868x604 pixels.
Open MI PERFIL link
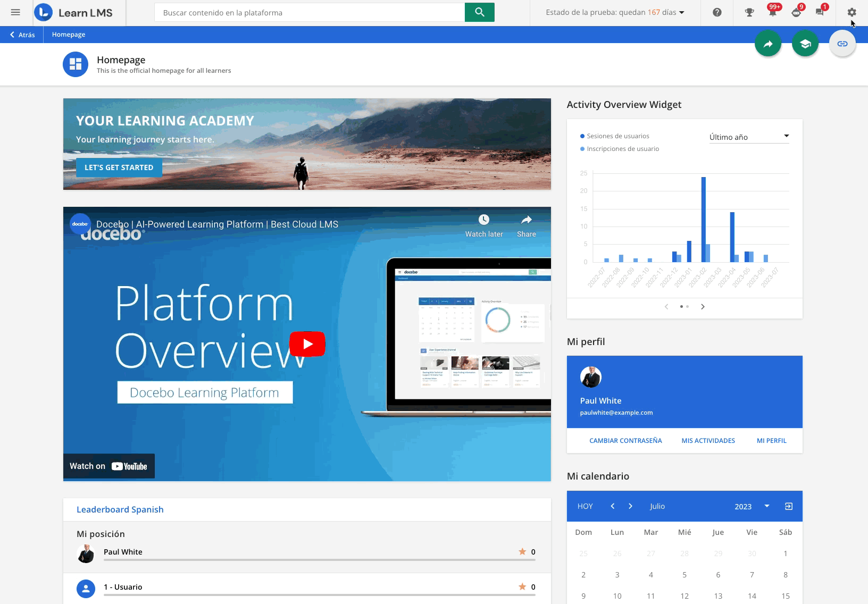pos(772,441)
